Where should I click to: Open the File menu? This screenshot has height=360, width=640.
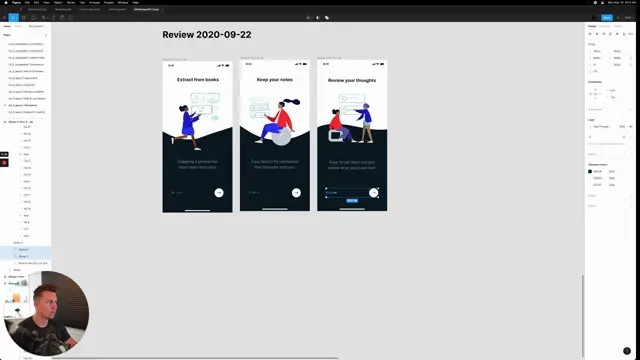[x=27, y=2]
